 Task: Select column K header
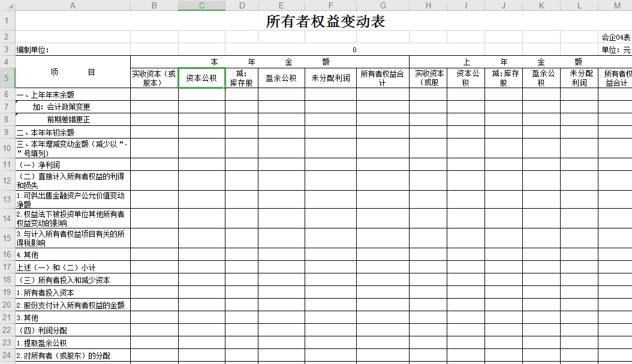pyautogui.click(x=541, y=5)
